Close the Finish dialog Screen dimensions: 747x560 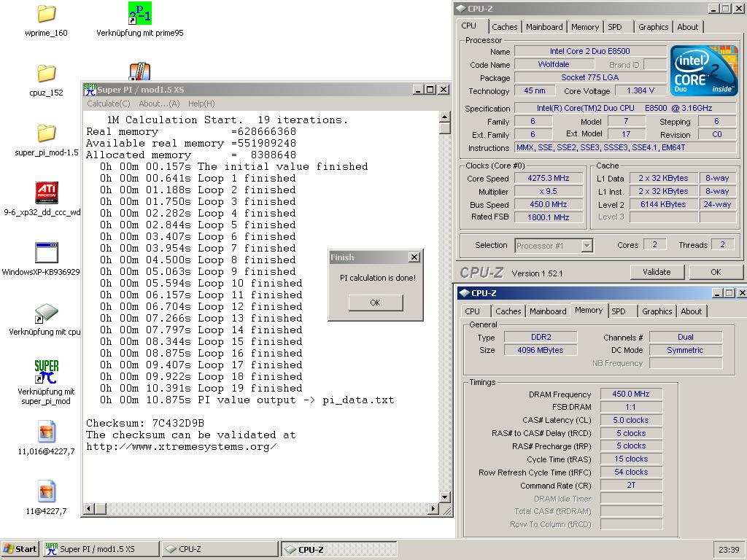click(414, 257)
